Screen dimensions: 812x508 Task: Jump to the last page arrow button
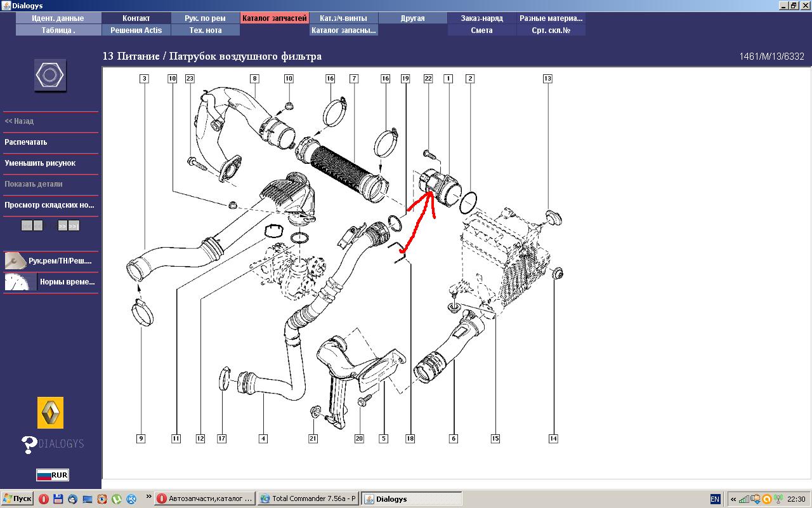click(x=74, y=225)
